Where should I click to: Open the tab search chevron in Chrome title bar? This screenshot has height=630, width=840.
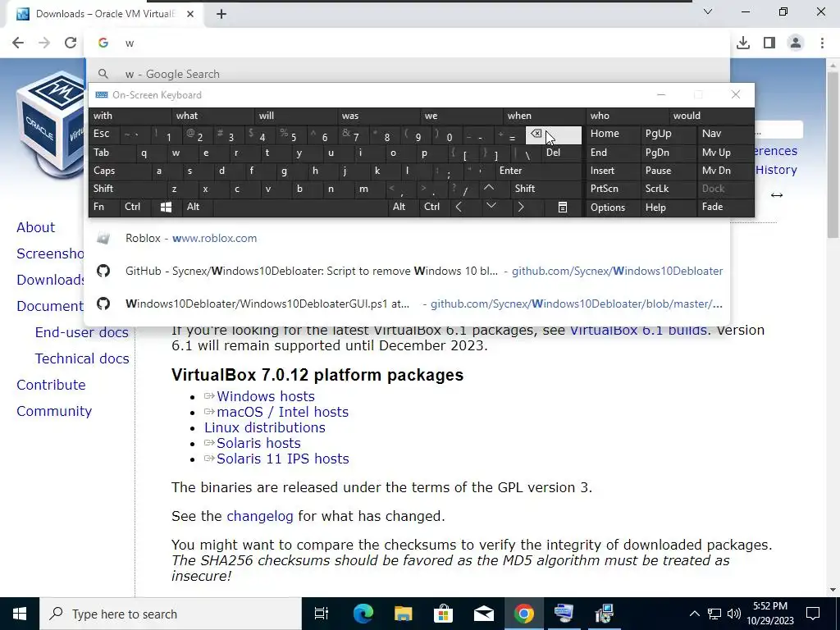click(708, 11)
